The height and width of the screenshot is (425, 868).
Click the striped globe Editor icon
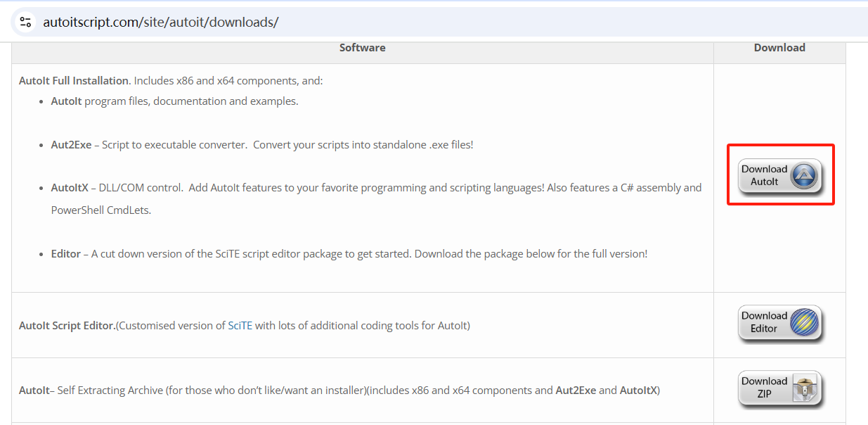804,323
